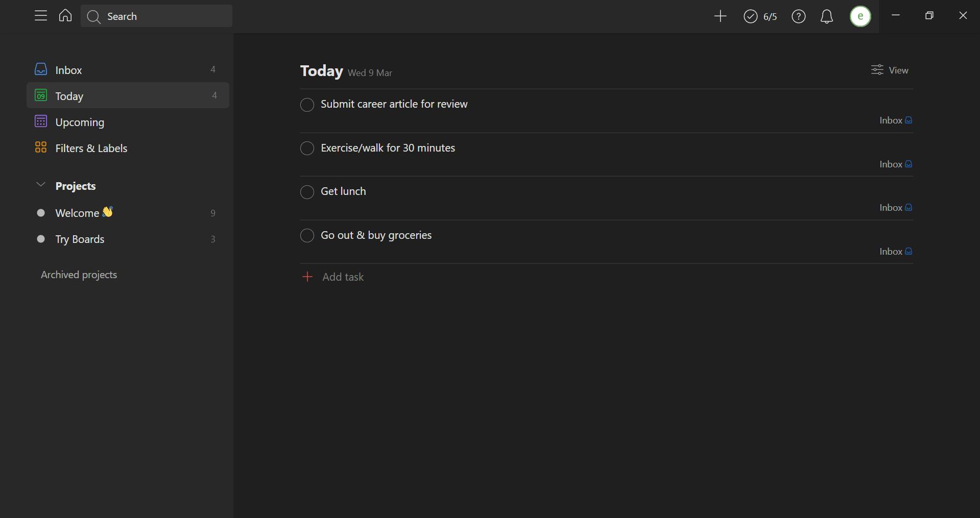The height and width of the screenshot is (518, 980).
Task: Open the Projects heading
Action: pyautogui.click(x=76, y=186)
